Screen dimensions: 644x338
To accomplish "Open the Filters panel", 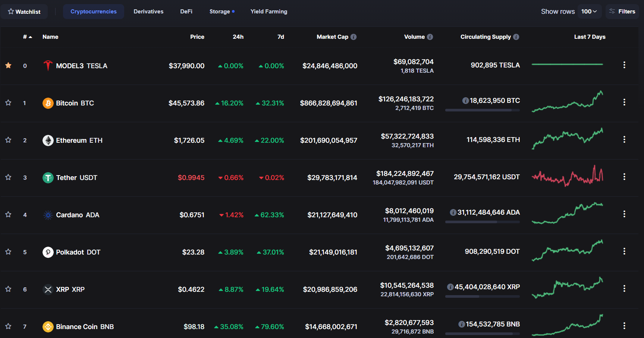I will 622,12.
